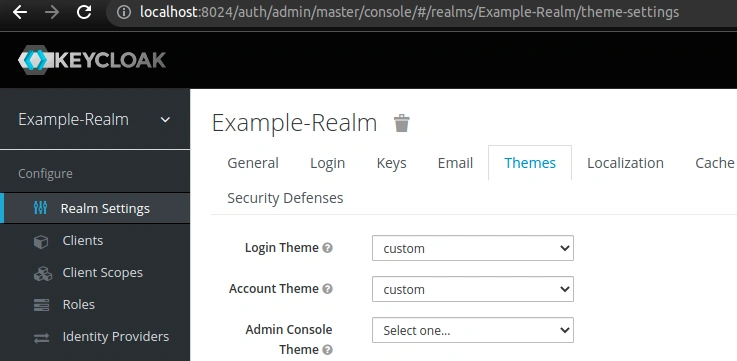Open the Security Defenses tab
This screenshot has height=361, width=737.
coord(285,198)
